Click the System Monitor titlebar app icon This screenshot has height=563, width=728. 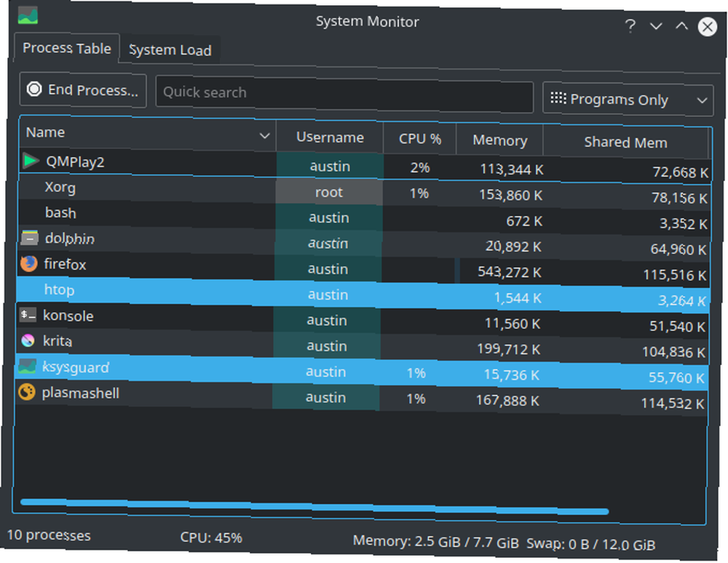point(28,15)
